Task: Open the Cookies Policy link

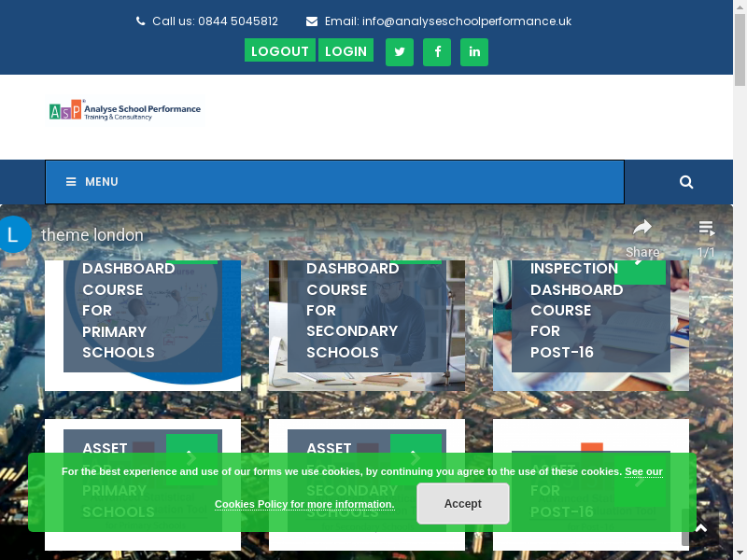Action: point(303,504)
